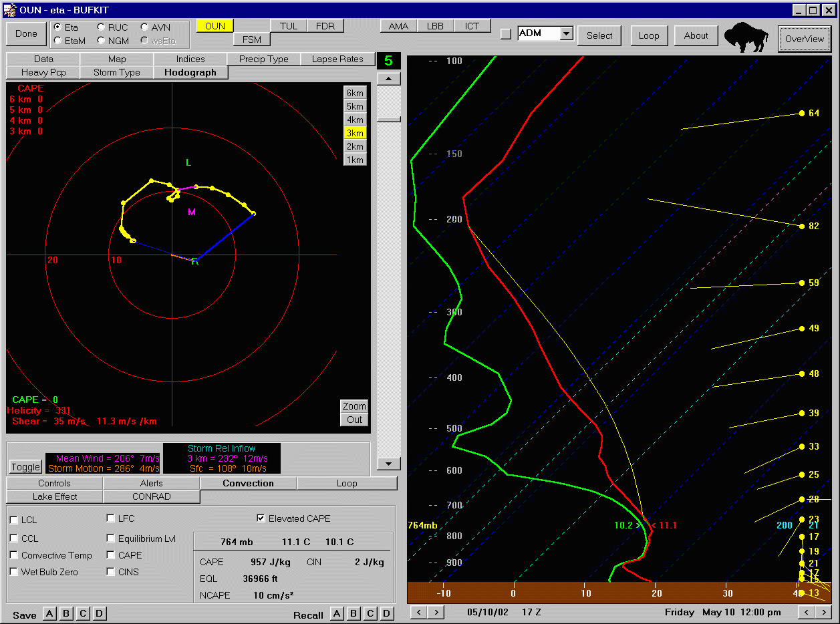The width and height of the screenshot is (840, 624).
Task: Enable the Convective Temp checkbox
Action: 14,556
